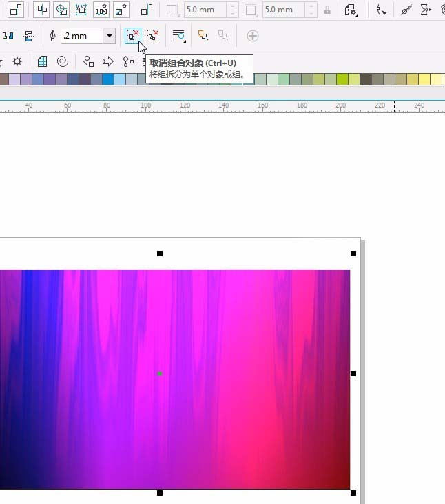Click the orange overlapping shapes icon

click(204, 36)
